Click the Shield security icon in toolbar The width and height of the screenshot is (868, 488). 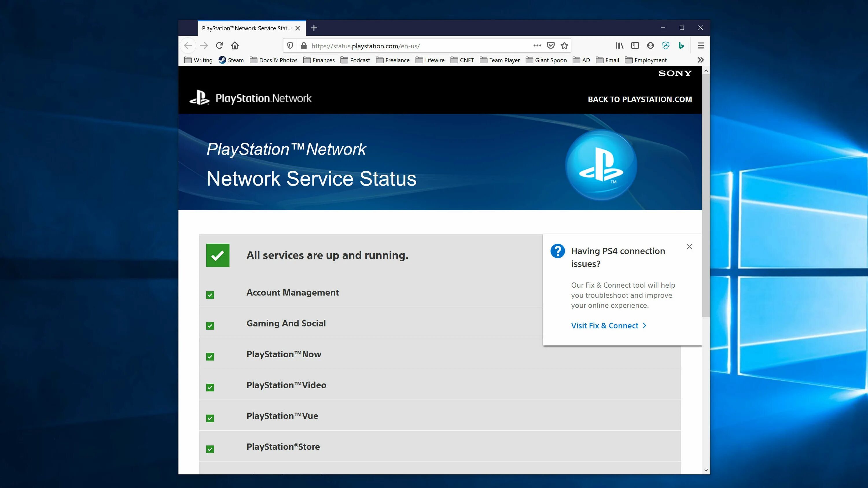(x=666, y=45)
